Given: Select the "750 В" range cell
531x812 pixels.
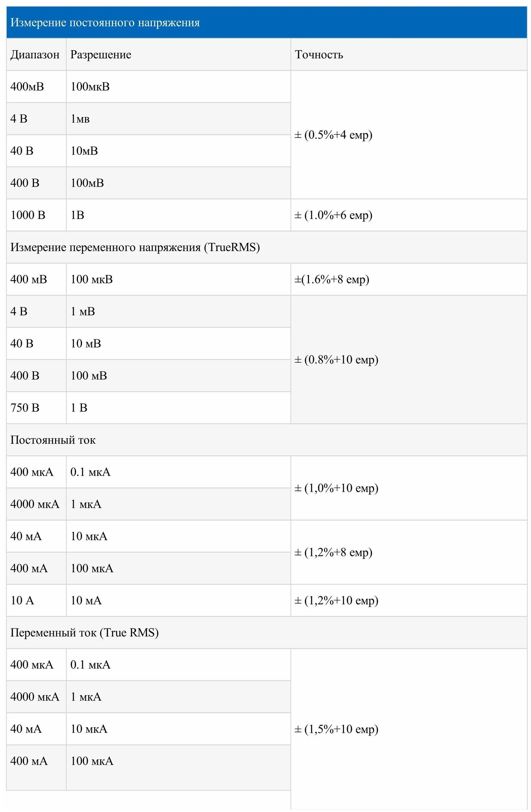Looking at the screenshot, I should tap(25, 408).
